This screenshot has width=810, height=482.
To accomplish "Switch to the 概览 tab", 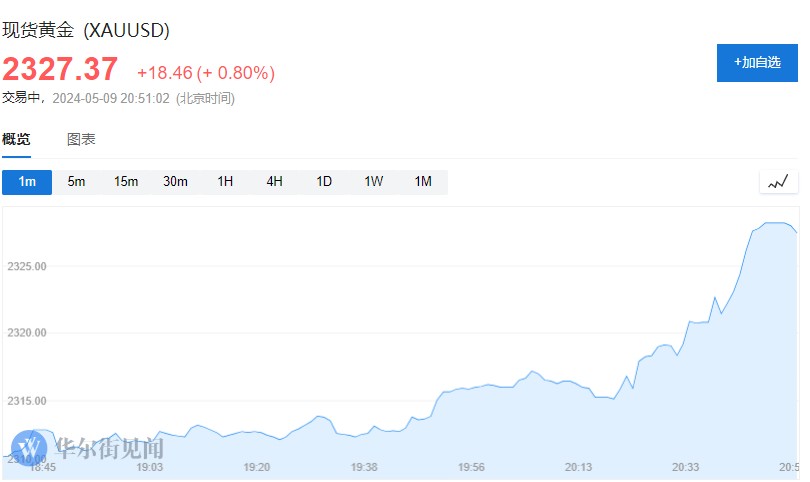I will coord(16,140).
